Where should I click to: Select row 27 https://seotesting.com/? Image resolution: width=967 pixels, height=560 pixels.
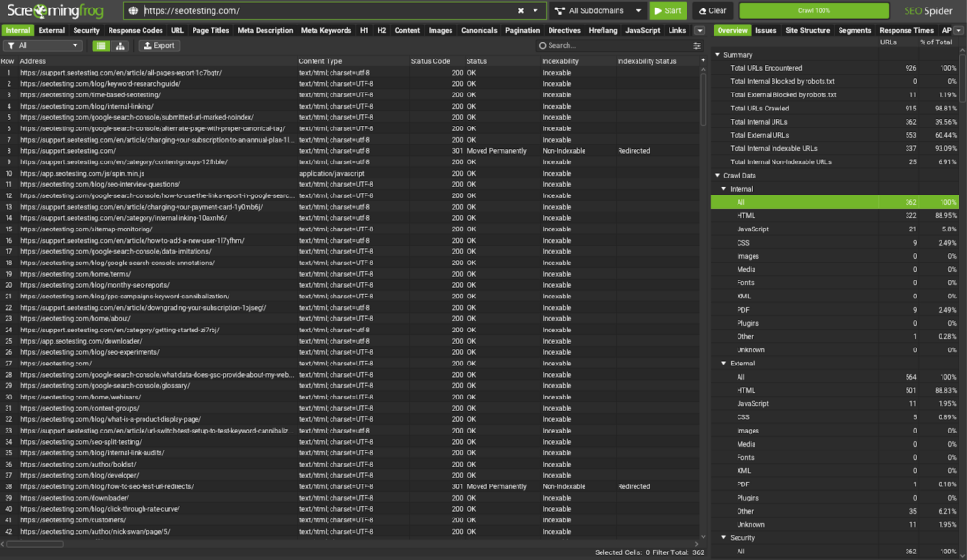tap(349, 364)
